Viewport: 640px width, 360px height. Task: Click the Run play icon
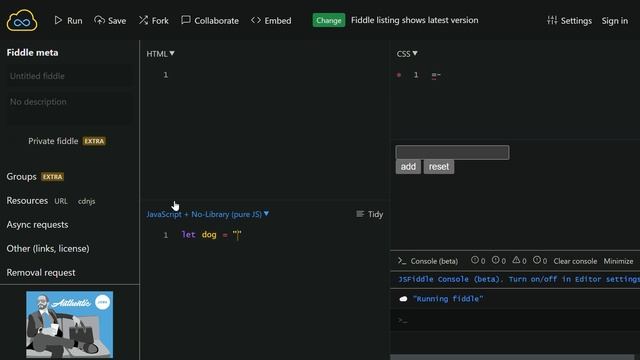pyautogui.click(x=58, y=20)
